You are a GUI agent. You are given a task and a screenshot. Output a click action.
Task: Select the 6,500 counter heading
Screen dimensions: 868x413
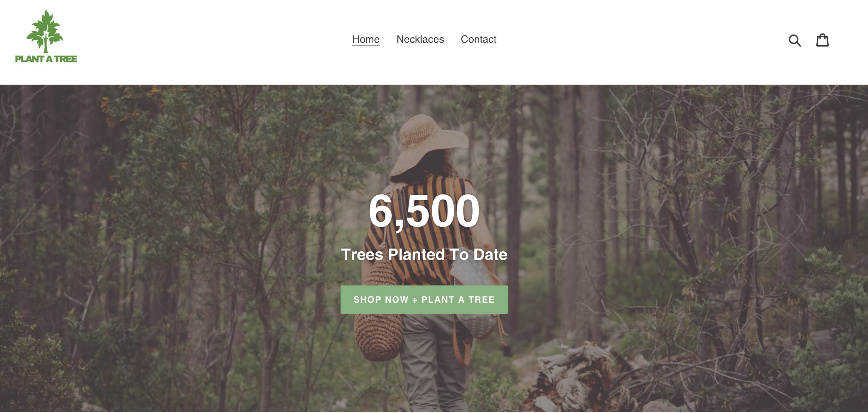pos(424,211)
